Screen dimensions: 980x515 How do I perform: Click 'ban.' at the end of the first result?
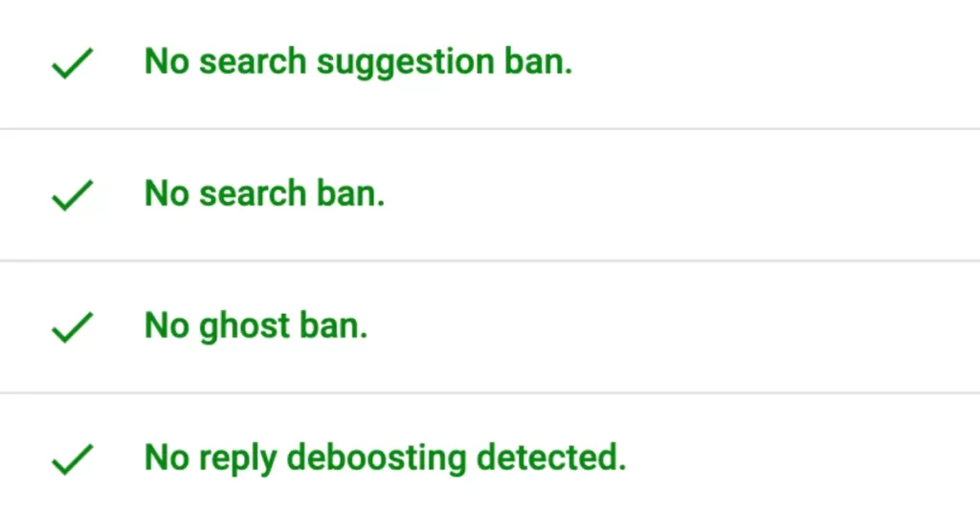tap(538, 62)
